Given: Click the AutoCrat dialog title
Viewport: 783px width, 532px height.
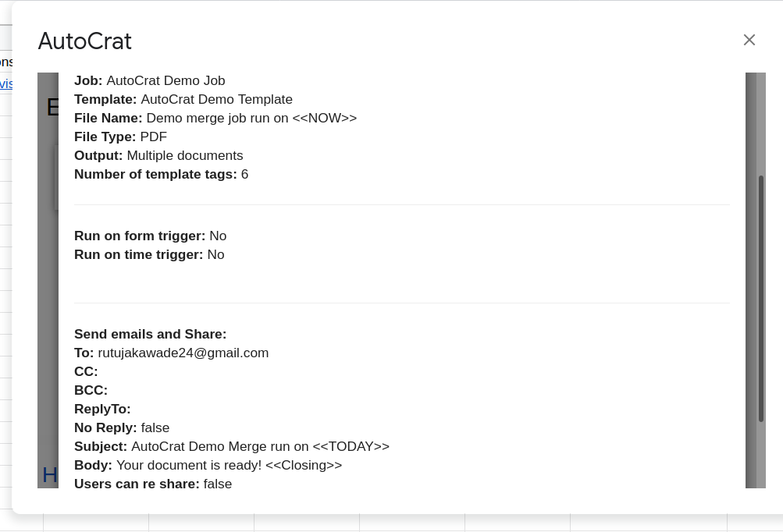Looking at the screenshot, I should [x=85, y=41].
